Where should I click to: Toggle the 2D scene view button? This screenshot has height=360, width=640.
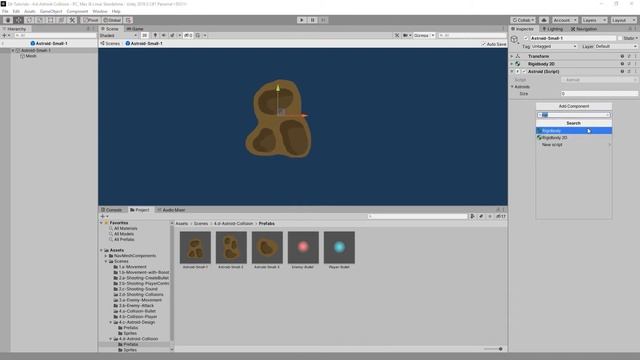(x=144, y=36)
